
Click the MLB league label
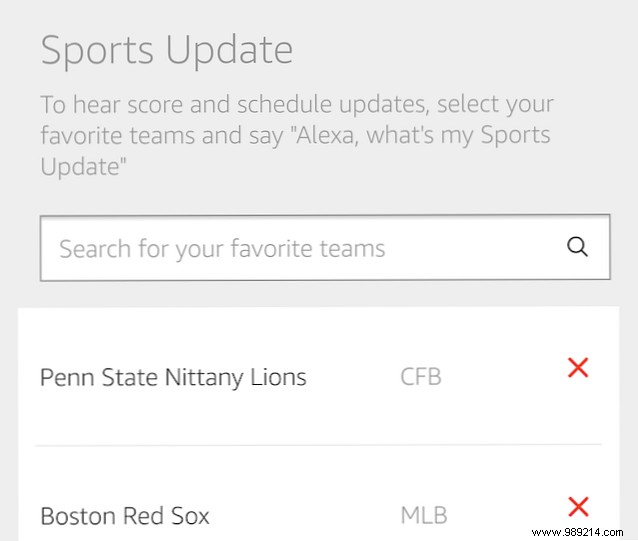tap(423, 516)
